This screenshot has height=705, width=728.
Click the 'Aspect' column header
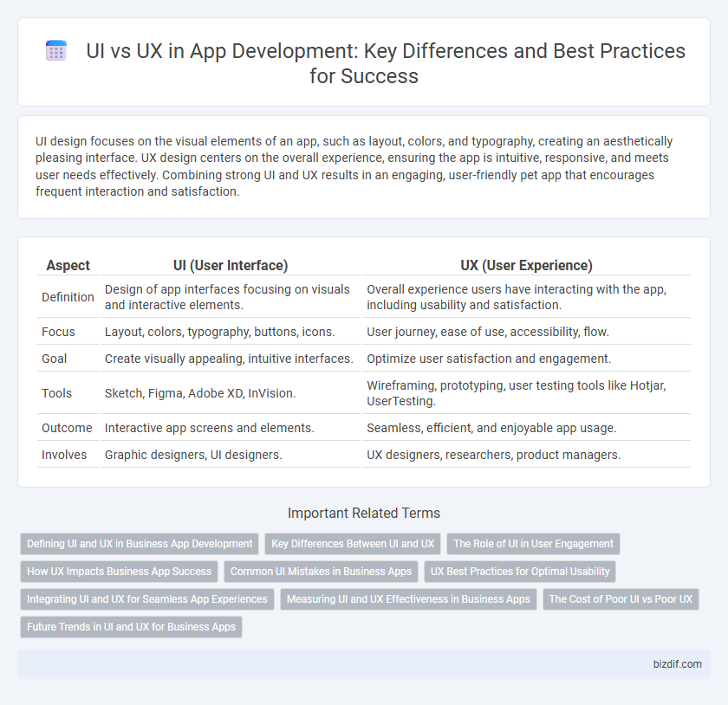(68, 266)
